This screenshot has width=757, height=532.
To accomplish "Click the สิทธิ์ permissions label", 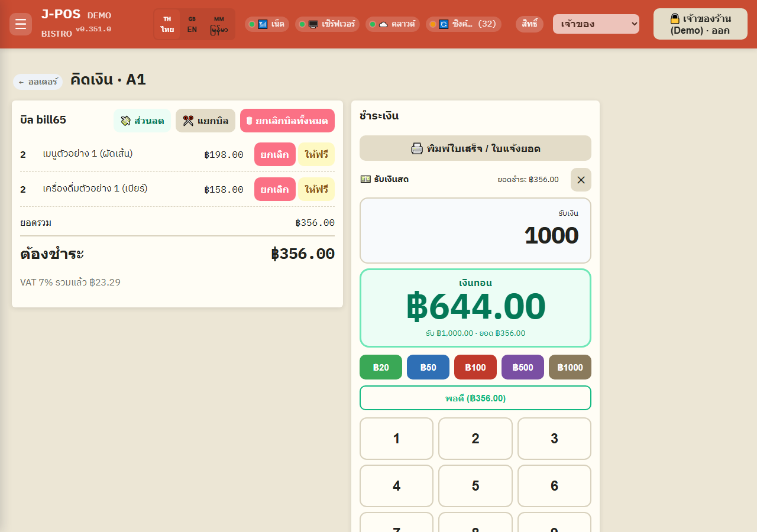I will [529, 24].
